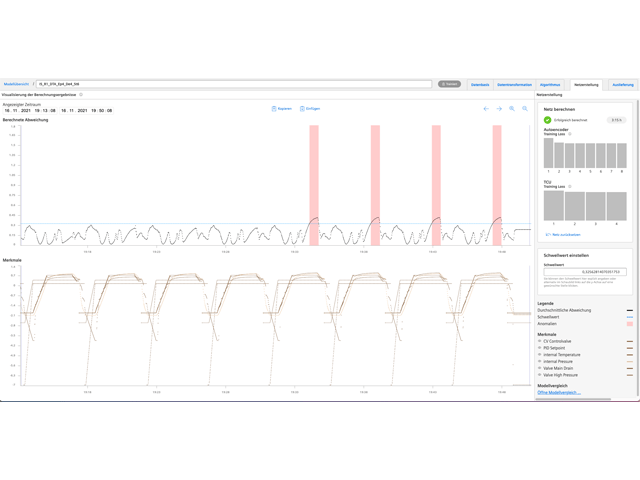Select the Netzerstellung tab

[x=586, y=84]
